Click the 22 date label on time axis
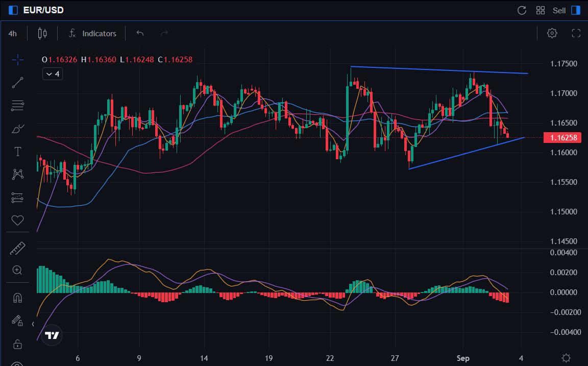Image resolution: width=588 pixels, height=366 pixels. [330, 358]
